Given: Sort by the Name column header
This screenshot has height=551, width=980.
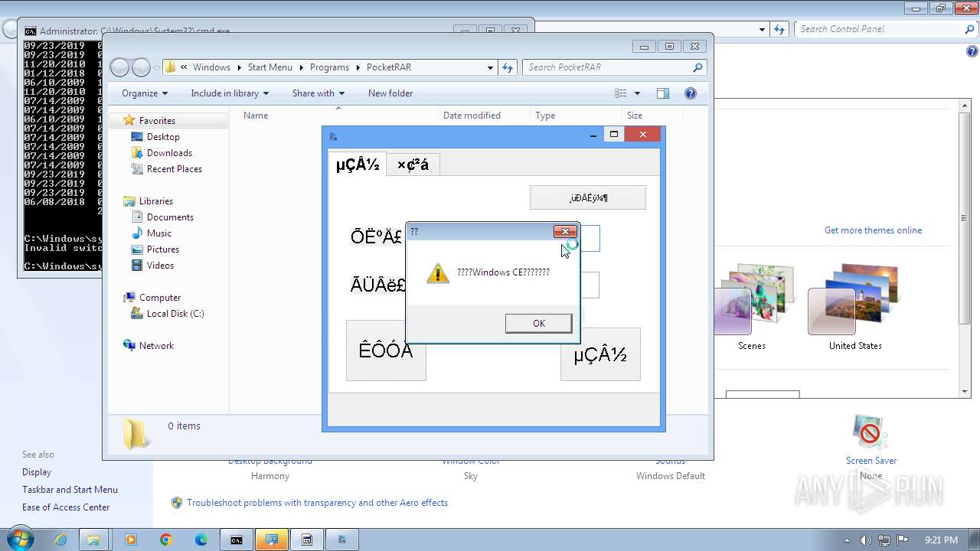Looking at the screenshot, I should pos(256,116).
